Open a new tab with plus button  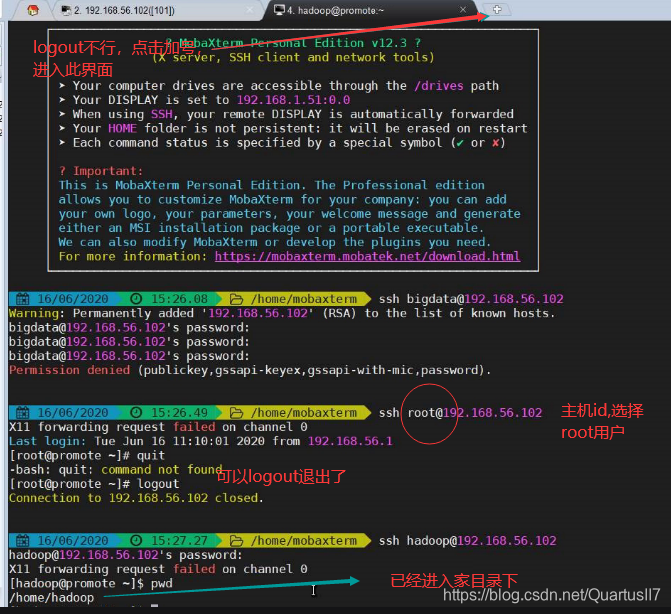[x=497, y=9]
